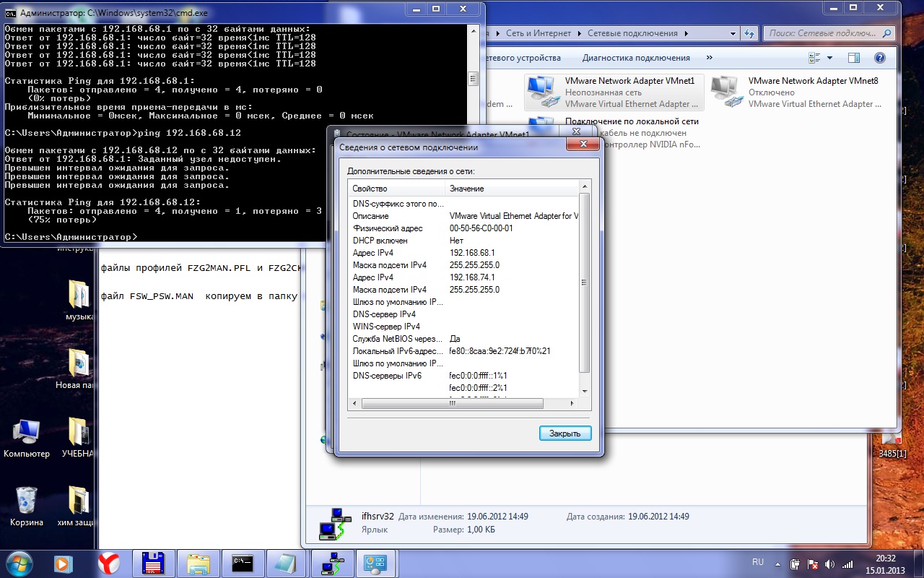The height and width of the screenshot is (578, 924).
Task: Refresh the network connections address bar
Action: click(x=749, y=33)
